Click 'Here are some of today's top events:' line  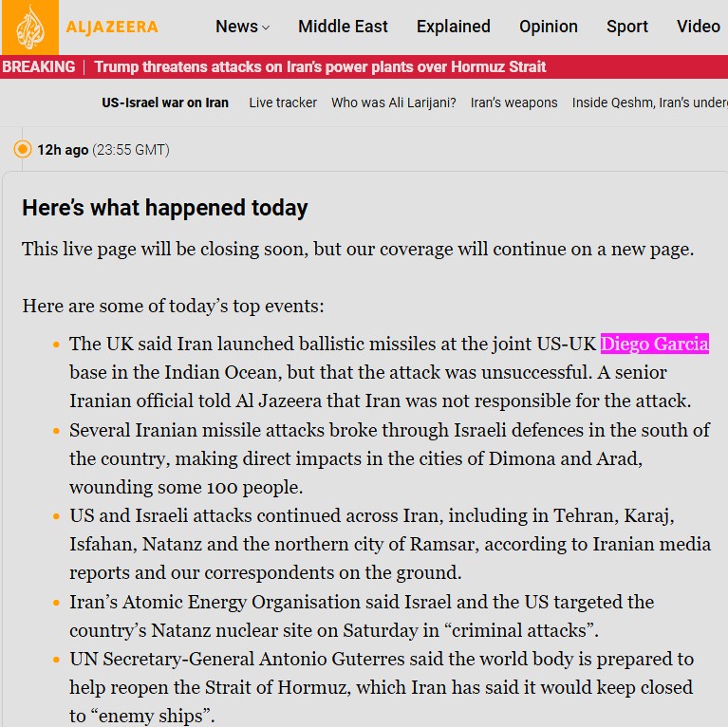[x=173, y=306]
